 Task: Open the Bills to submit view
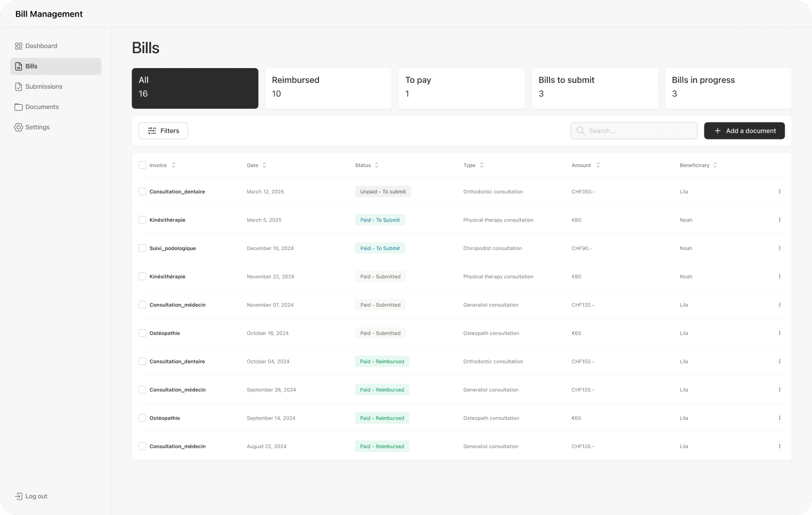click(595, 88)
